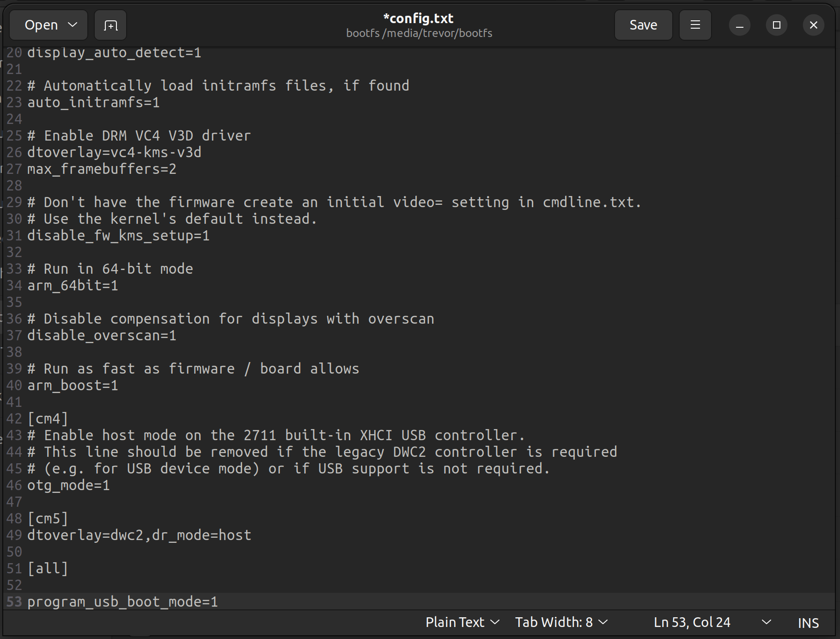840x639 pixels.
Task: Maximize the text editor window
Action: pos(776,25)
